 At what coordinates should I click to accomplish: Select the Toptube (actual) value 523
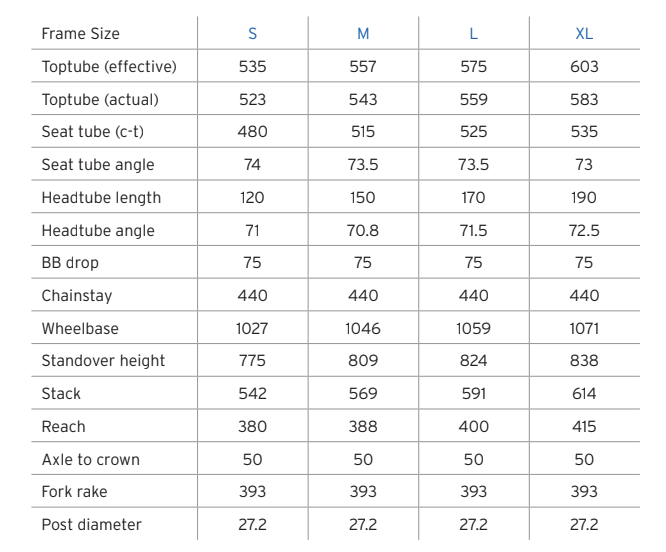[x=252, y=100]
